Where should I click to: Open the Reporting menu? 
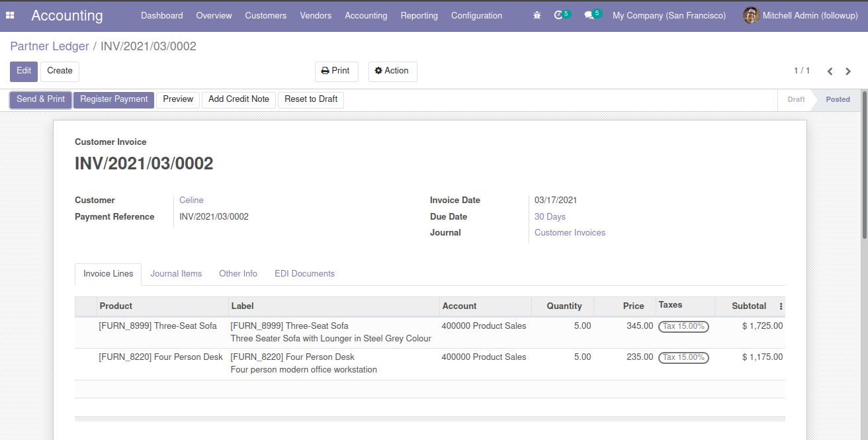pyautogui.click(x=419, y=15)
